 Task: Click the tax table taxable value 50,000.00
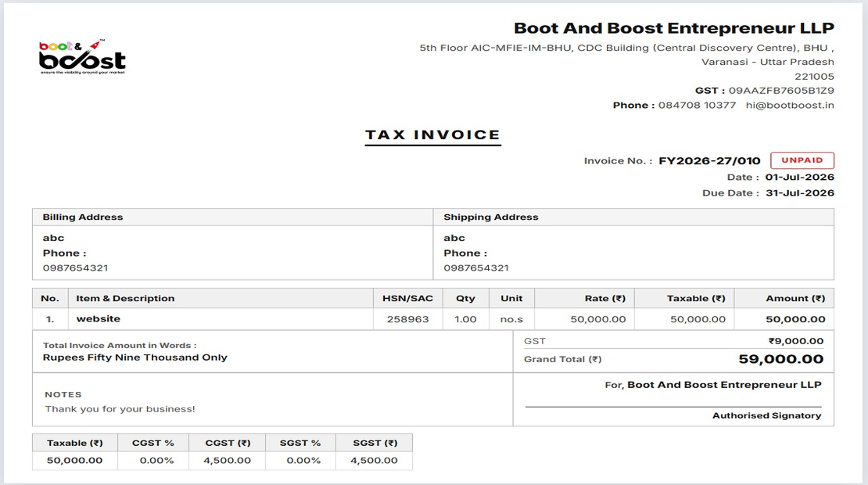75,461
